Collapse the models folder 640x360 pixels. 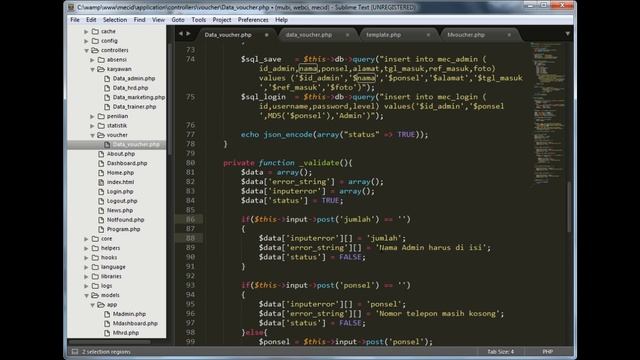[86, 295]
